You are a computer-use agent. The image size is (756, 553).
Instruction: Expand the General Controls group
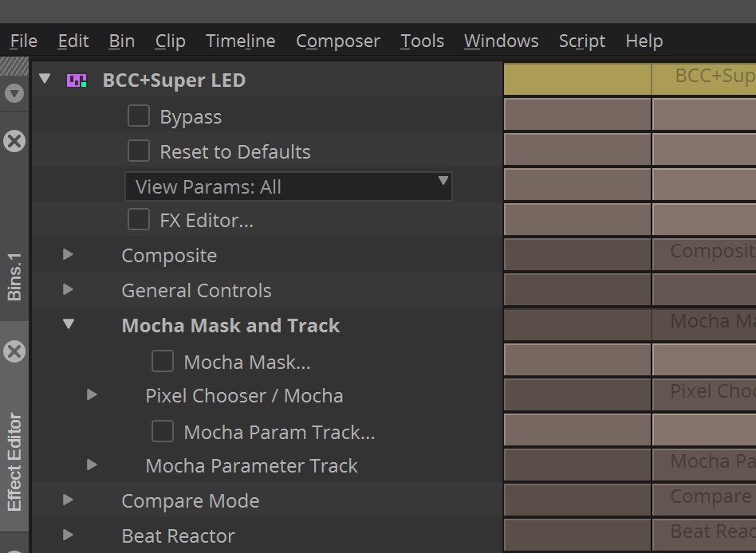pos(68,289)
